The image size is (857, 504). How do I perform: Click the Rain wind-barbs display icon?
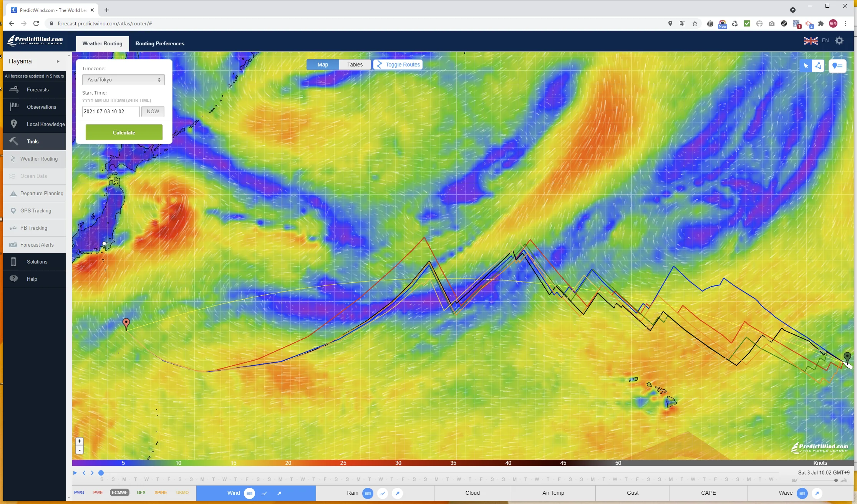pos(383,493)
